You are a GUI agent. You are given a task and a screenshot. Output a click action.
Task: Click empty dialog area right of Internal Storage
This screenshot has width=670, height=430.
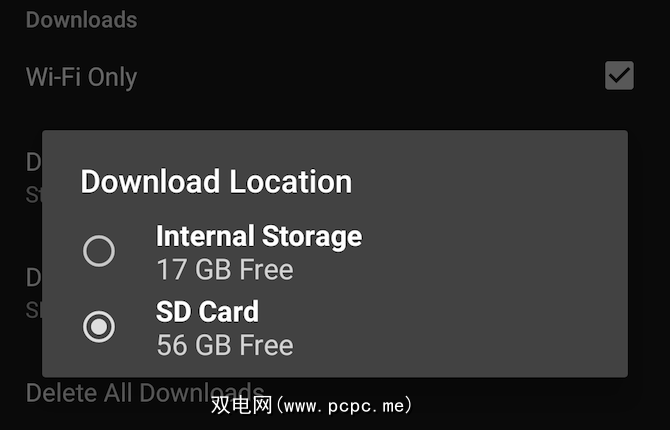(x=491, y=251)
